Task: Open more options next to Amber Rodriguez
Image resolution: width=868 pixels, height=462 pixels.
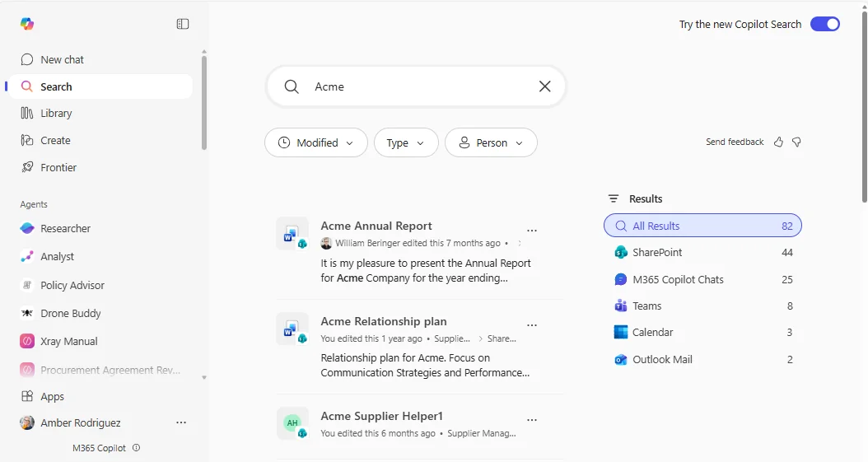Action: click(181, 422)
